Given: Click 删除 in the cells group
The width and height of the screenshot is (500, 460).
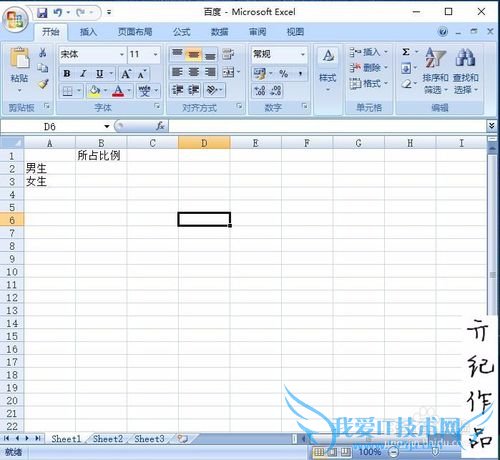Looking at the screenshot, I should 368,68.
